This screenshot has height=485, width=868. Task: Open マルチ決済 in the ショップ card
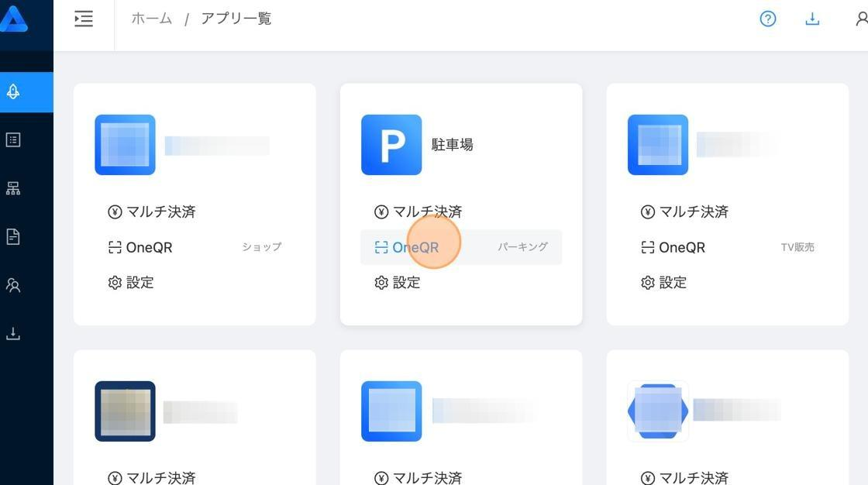(152, 212)
